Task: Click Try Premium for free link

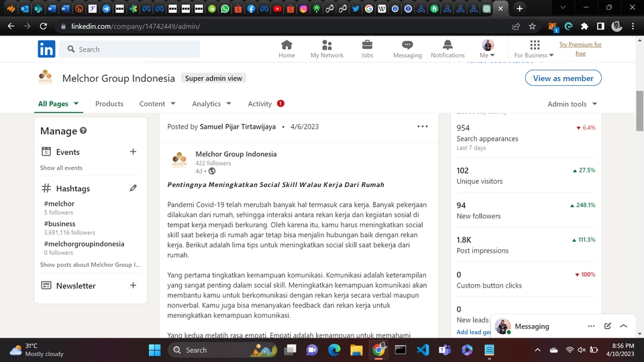Action: tap(580, 49)
